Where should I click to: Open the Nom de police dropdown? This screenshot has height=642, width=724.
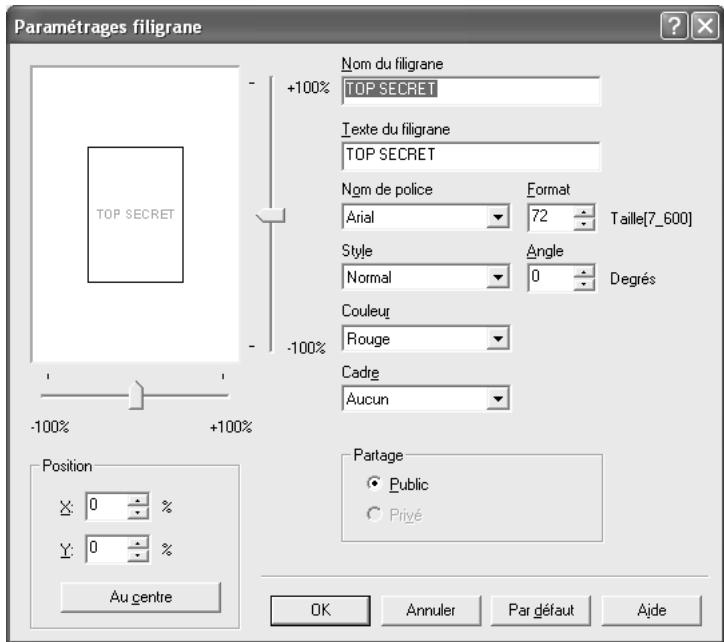click(426, 217)
